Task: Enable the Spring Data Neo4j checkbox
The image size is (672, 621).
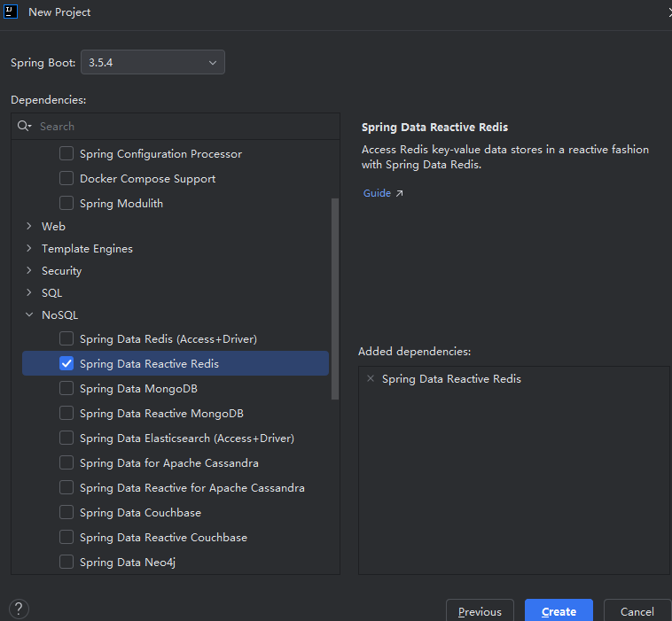Action: point(66,562)
